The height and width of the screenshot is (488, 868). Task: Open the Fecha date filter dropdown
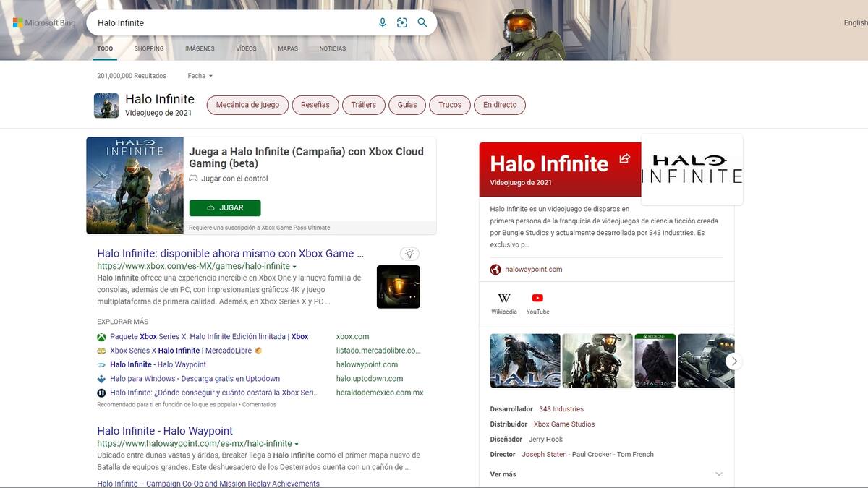pyautogui.click(x=200, y=76)
